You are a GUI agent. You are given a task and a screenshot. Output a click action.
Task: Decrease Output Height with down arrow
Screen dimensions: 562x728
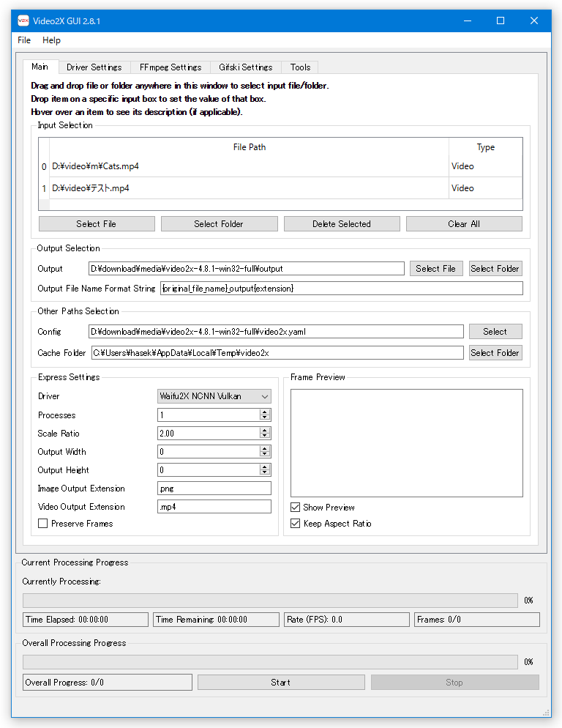point(264,472)
